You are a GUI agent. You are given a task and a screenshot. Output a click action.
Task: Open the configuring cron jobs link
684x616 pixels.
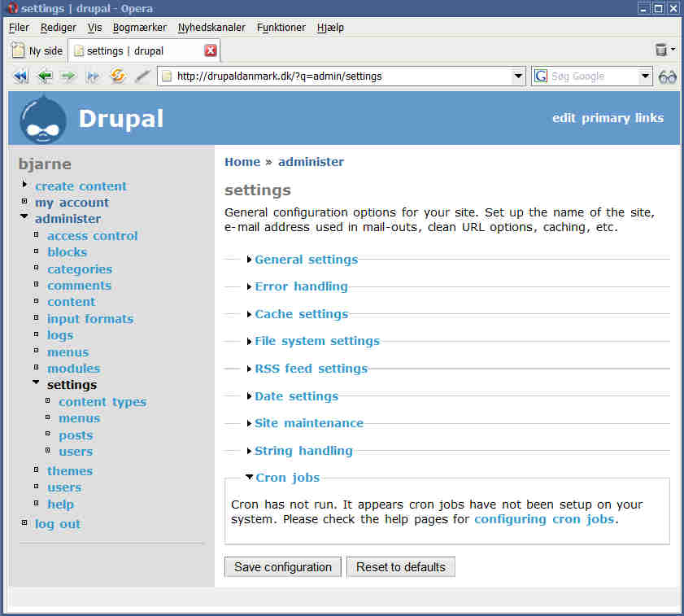(x=544, y=519)
